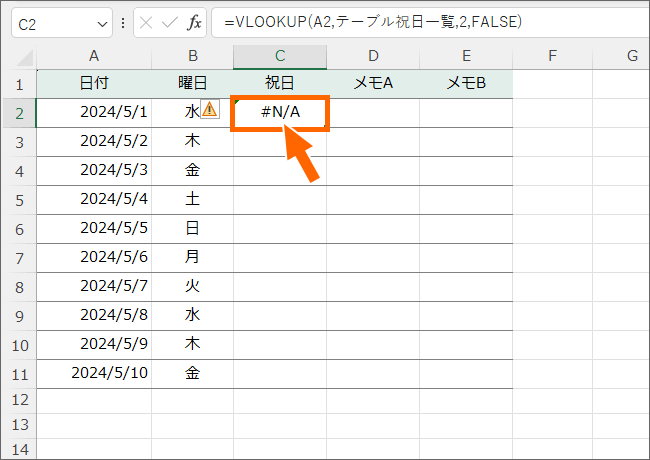
Task: Select the cell with 2024/5/10
Action: click(94, 374)
